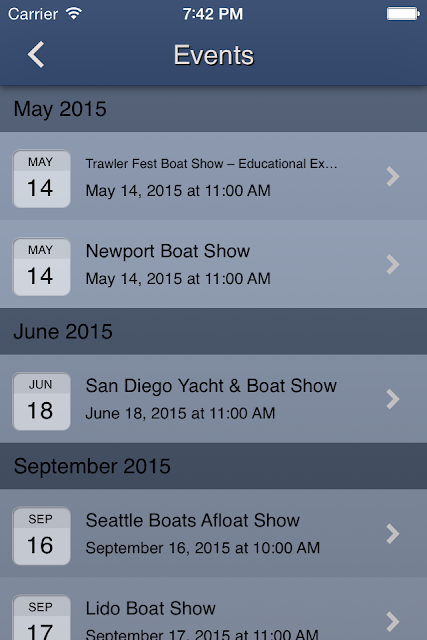Select the June 2015 section header
The height and width of the screenshot is (640, 427).
click(x=214, y=331)
